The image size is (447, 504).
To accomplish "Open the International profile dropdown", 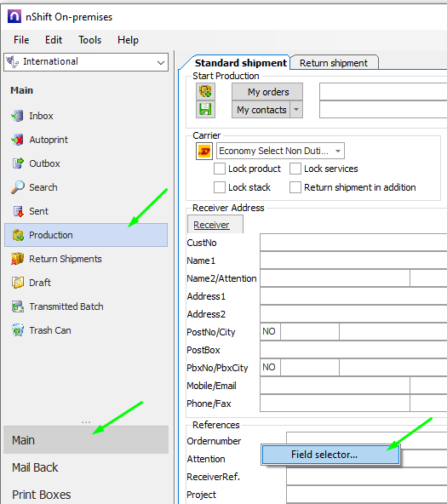I will (x=161, y=62).
